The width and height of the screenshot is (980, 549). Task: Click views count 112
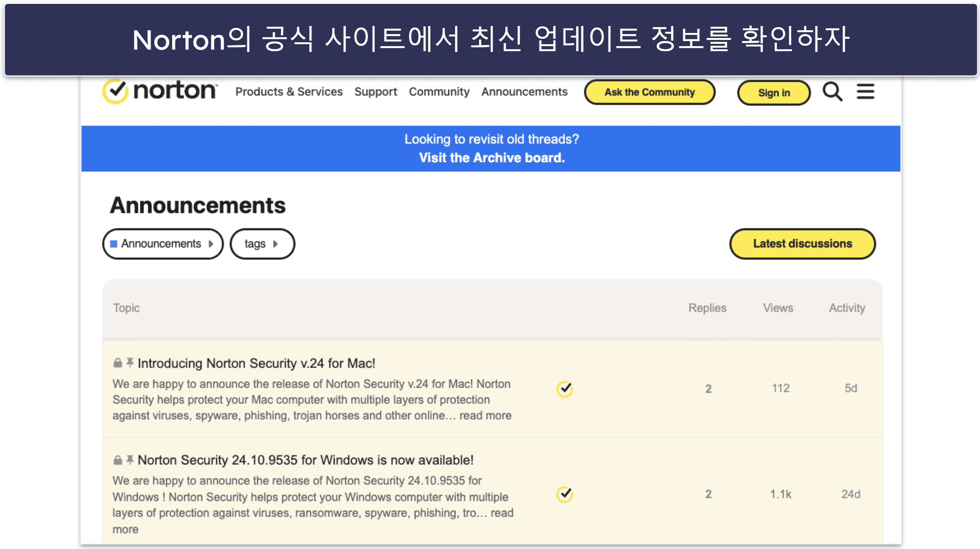click(780, 388)
